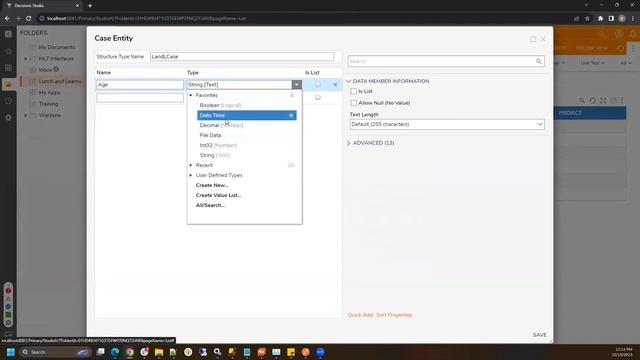
Task: Click the Decisions Studio browser tab
Action: click(x=42, y=6)
